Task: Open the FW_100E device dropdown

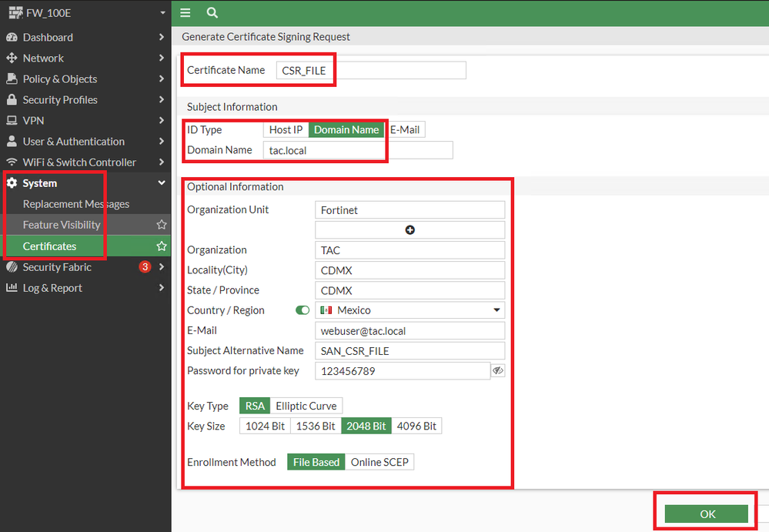Action: (162, 13)
